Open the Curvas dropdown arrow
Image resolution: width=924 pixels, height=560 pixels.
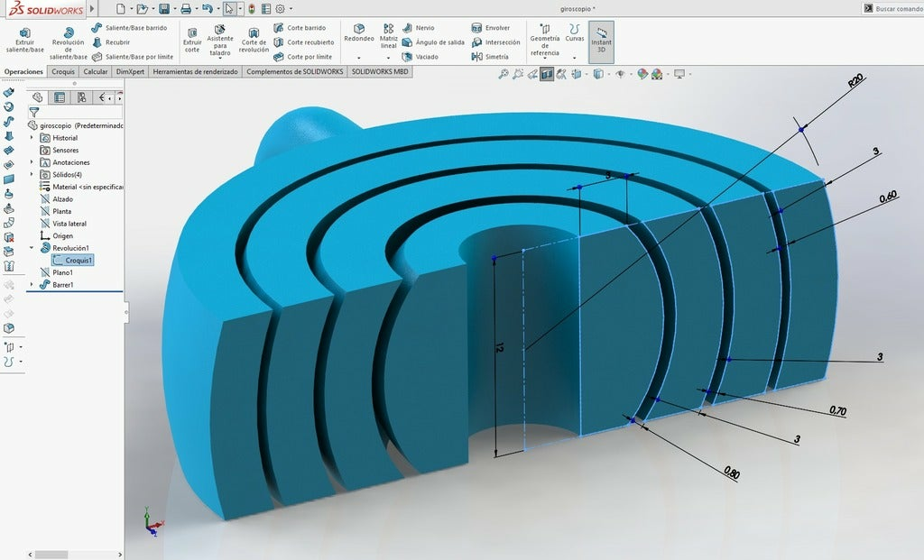coord(575,58)
